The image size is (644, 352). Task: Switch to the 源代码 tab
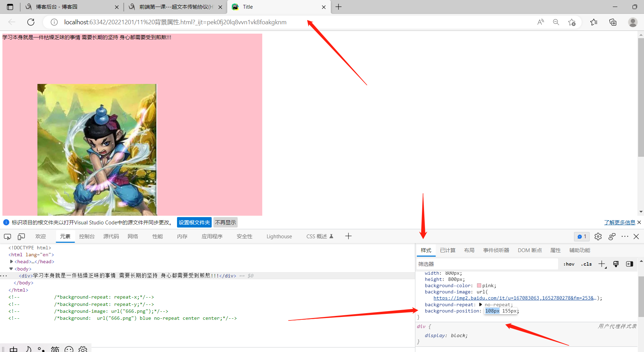pyautogui.click(x=111, y=237)
